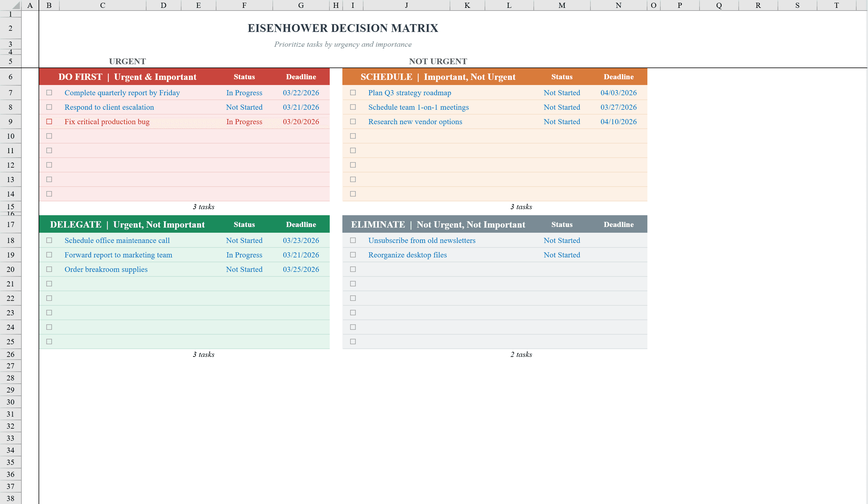
Task: Check the box for Schedule office maintenance call
Action: point(49,240)
